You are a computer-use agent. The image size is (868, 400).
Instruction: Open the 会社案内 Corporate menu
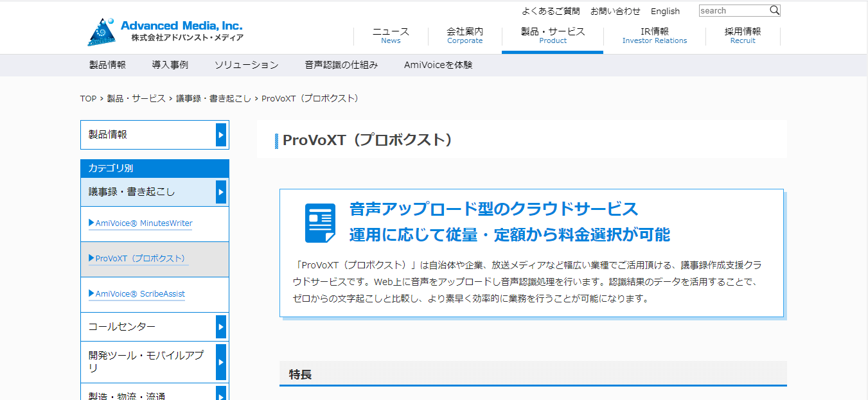tap(465, 35)
